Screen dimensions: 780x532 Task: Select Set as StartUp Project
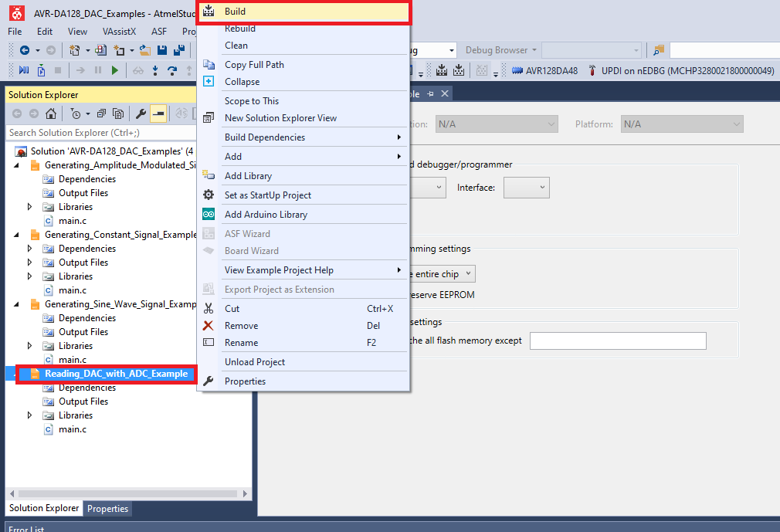304,195
